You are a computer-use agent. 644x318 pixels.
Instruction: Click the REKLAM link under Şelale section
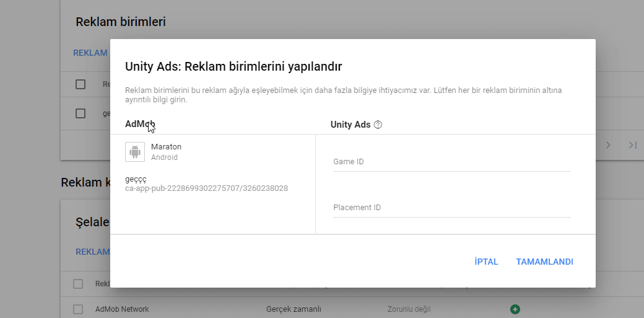coord(93,252)
